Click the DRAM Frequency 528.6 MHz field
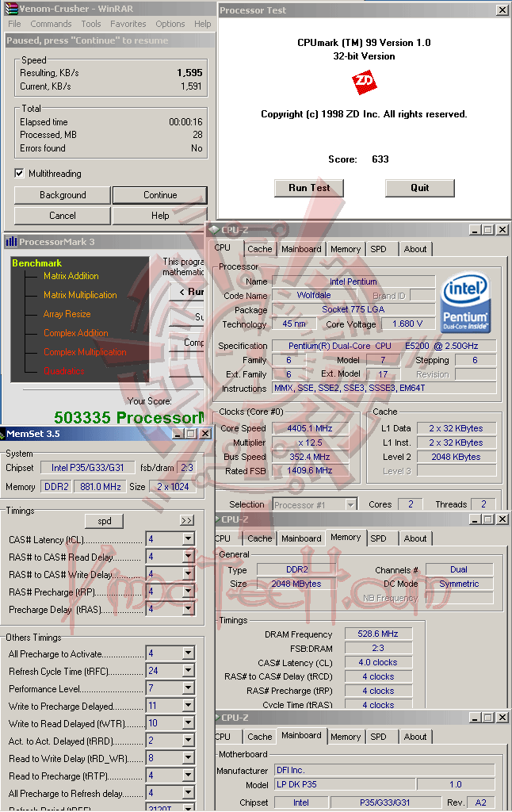The image size is (512, 812). click(x=378, y=634)
